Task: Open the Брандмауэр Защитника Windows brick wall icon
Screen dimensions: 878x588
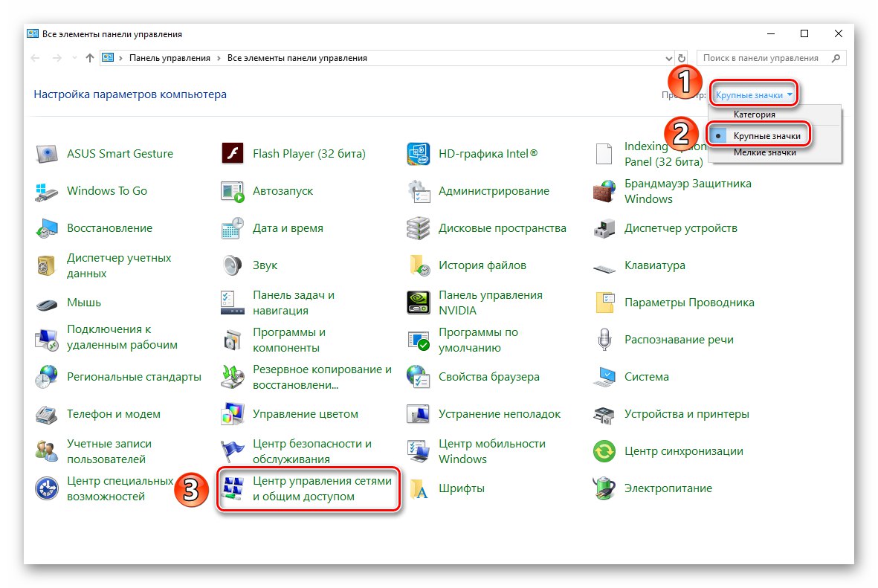Action: pyautogui.click(x=604, y=191)
